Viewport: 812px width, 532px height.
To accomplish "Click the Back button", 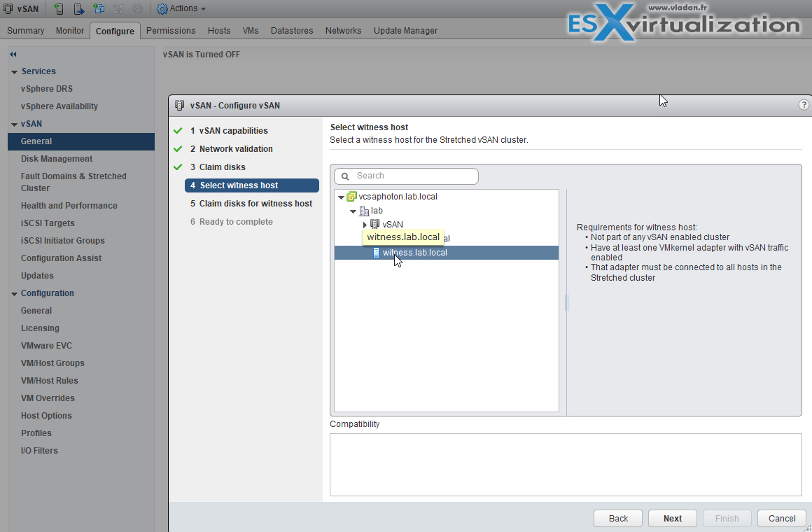I will (618, 518).
